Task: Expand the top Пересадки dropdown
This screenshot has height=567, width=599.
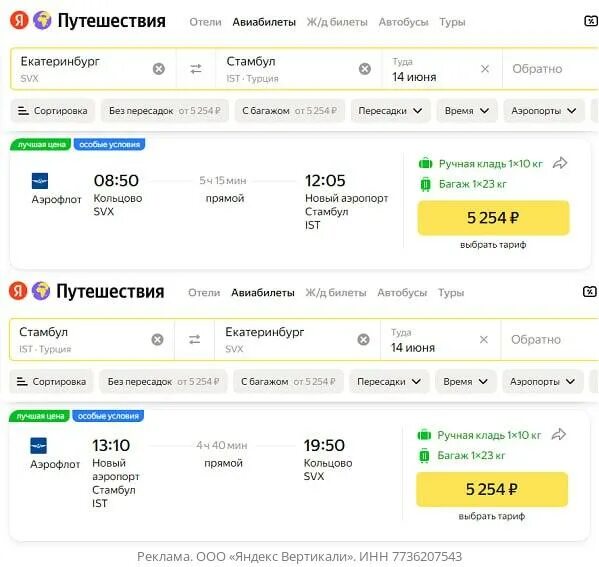Action: click(x=390, y=111)
